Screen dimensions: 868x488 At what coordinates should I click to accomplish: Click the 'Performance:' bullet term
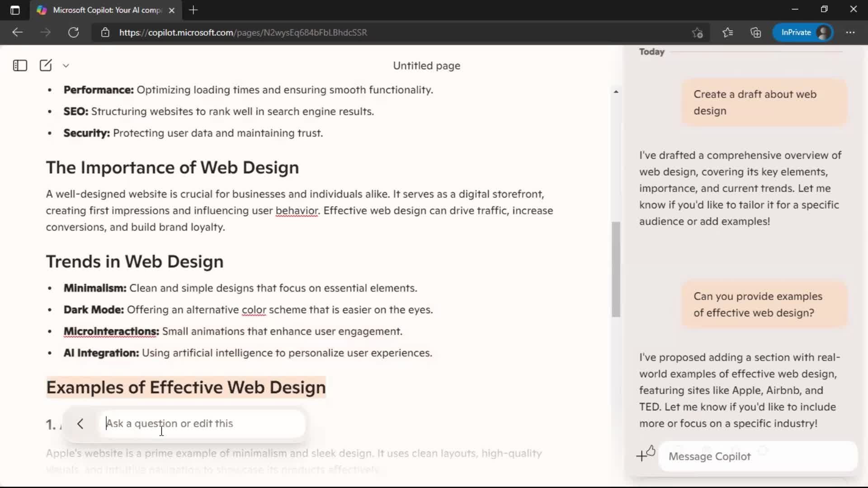click(x=99, y=90)
